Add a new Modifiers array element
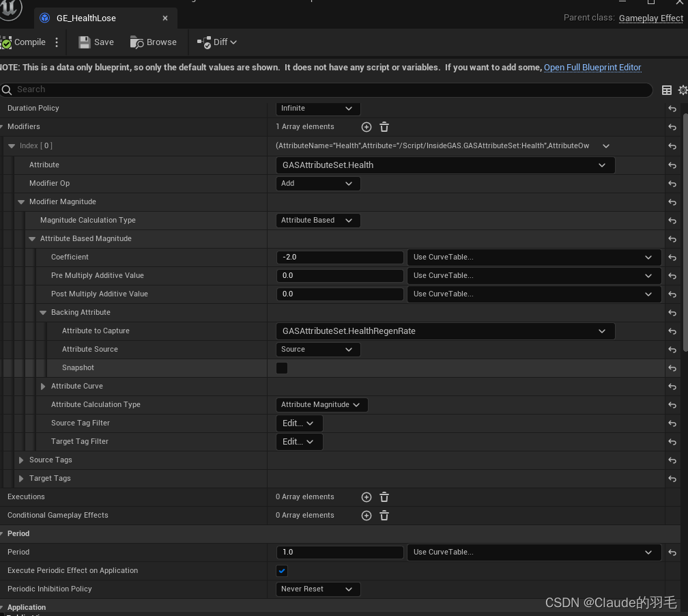688x616 pixels. 367,127
